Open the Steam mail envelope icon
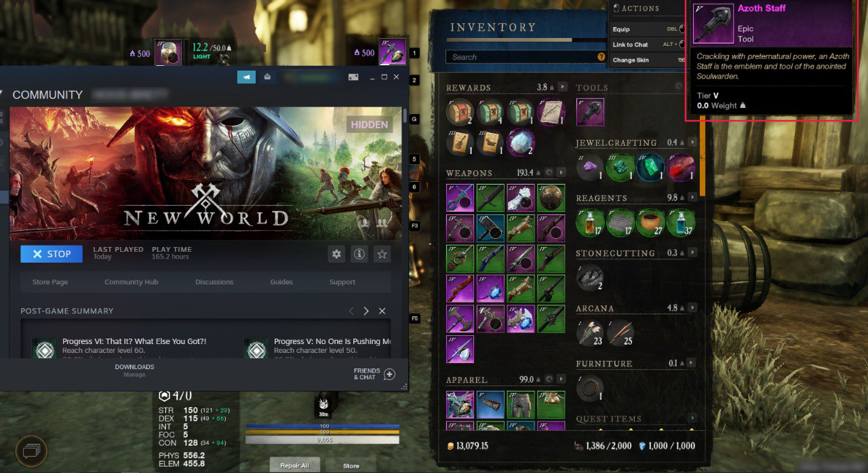This screenshot has width=868, height=473. coord(267,77)
